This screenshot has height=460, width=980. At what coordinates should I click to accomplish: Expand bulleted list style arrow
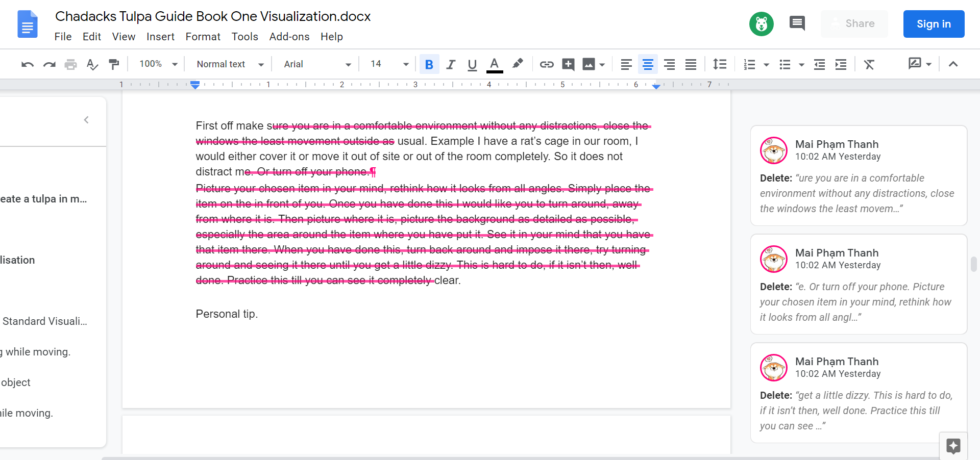[x=801, y=65]
